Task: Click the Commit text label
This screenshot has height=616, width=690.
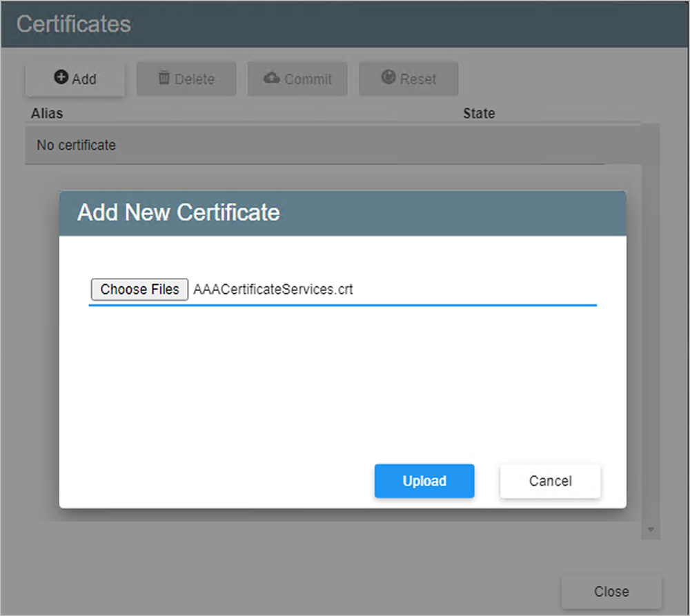Action: coord(308,79)
